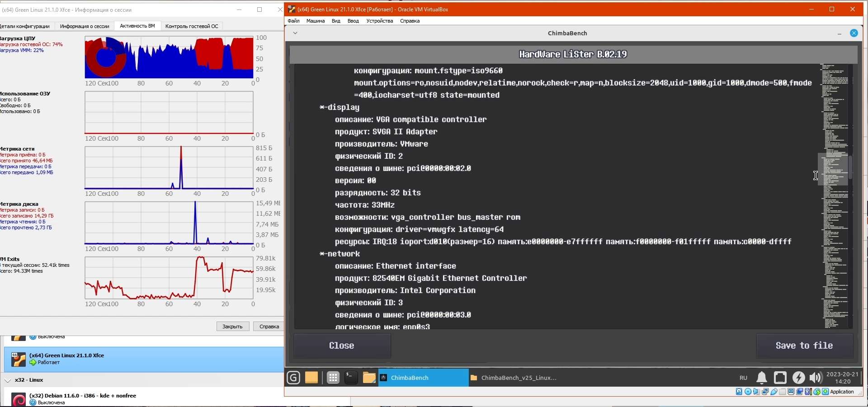Click the recording indicator in VirtualBox status bar

click(x=800, y=392)
